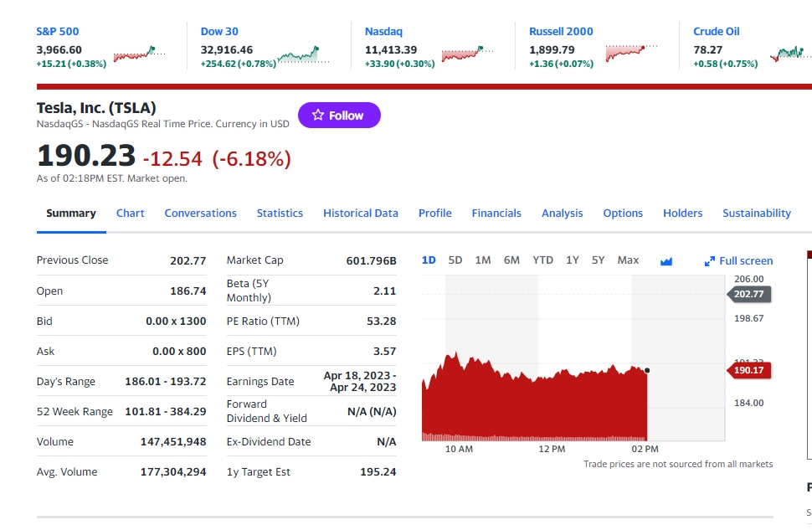This screenshot has width=812, height=530.
Task: Open the S&P 500 index link
Action: pyautogui.click(x=58, y=32)
